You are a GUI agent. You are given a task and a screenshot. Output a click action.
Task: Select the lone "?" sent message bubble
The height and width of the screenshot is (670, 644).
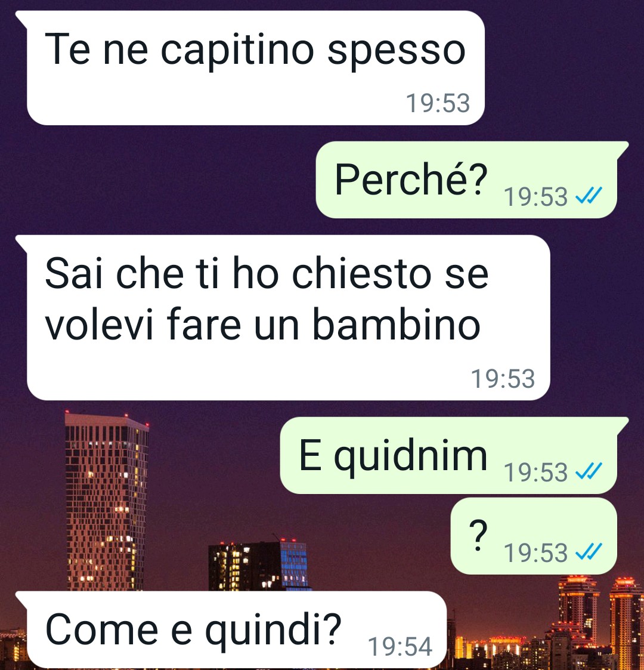coord(534,536)
